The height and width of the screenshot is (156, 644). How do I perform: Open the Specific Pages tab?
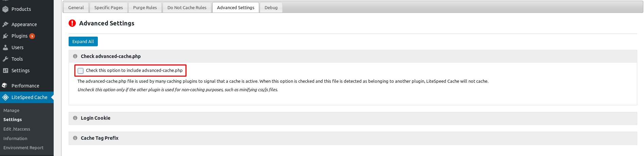[x=109, y=7]
